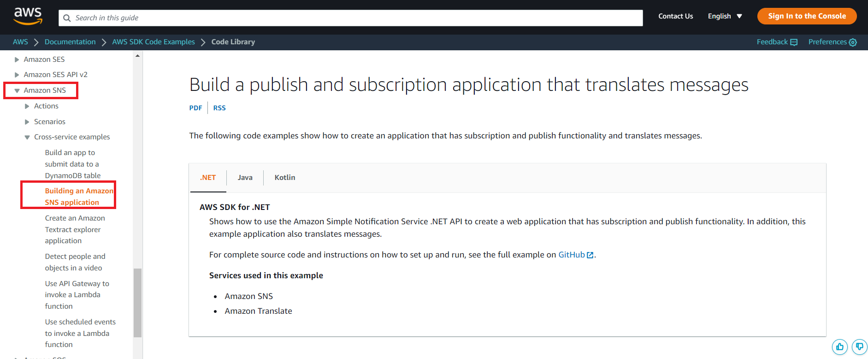
Task: Select Amazon SES API v2 item
Action: pyautogui.click(x=55, y=75)
